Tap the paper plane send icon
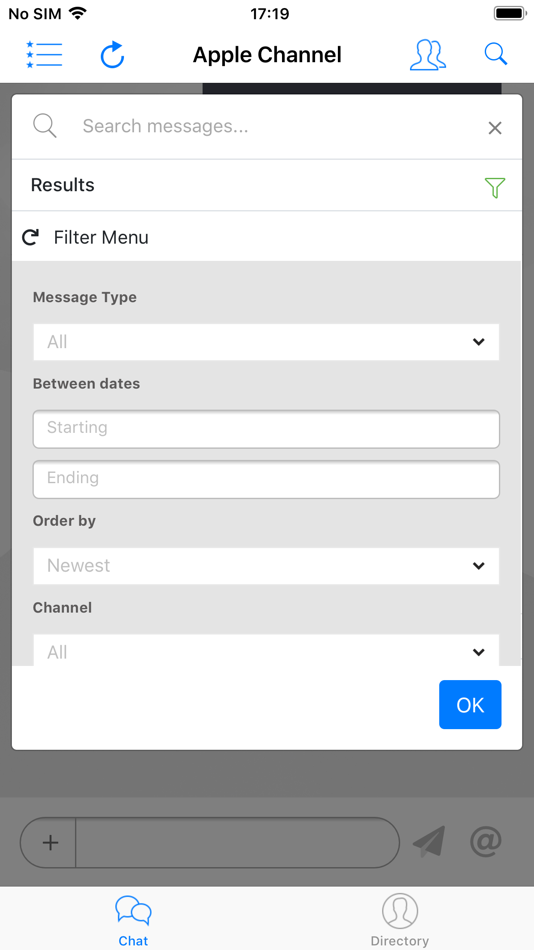Viewport: 534px width, 950px height. point(429,842)
